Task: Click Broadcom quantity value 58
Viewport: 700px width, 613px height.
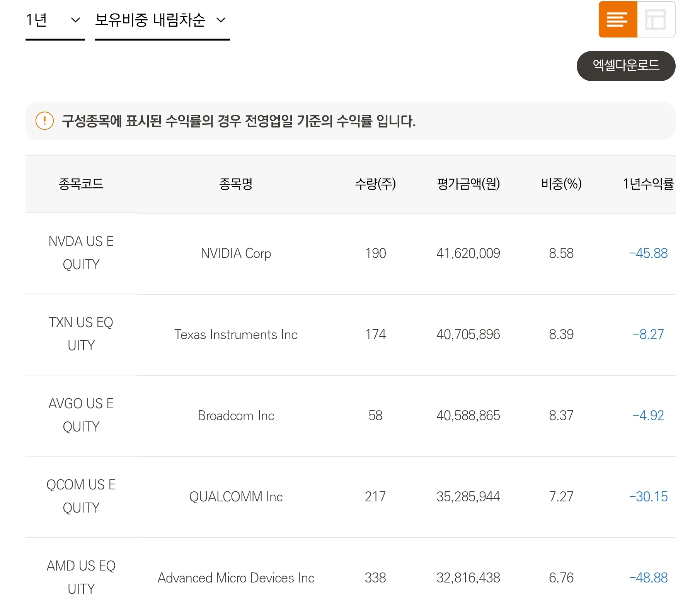Action: pos(375,416)
